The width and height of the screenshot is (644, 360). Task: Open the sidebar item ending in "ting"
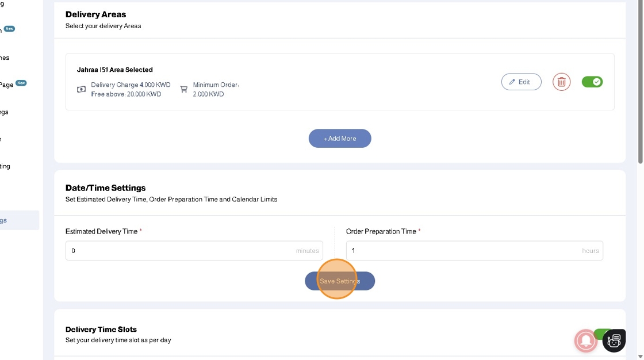click(6, 166)
